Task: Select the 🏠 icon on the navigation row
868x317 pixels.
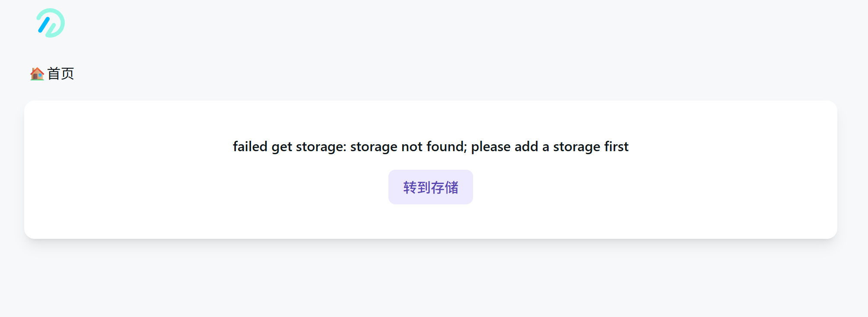Action: pos(37,73)
